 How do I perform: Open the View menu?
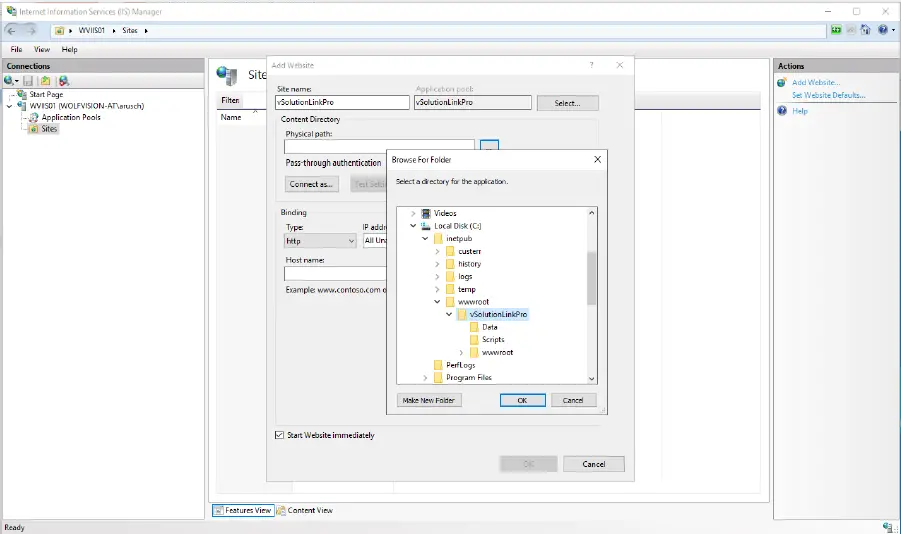(42, 49)
